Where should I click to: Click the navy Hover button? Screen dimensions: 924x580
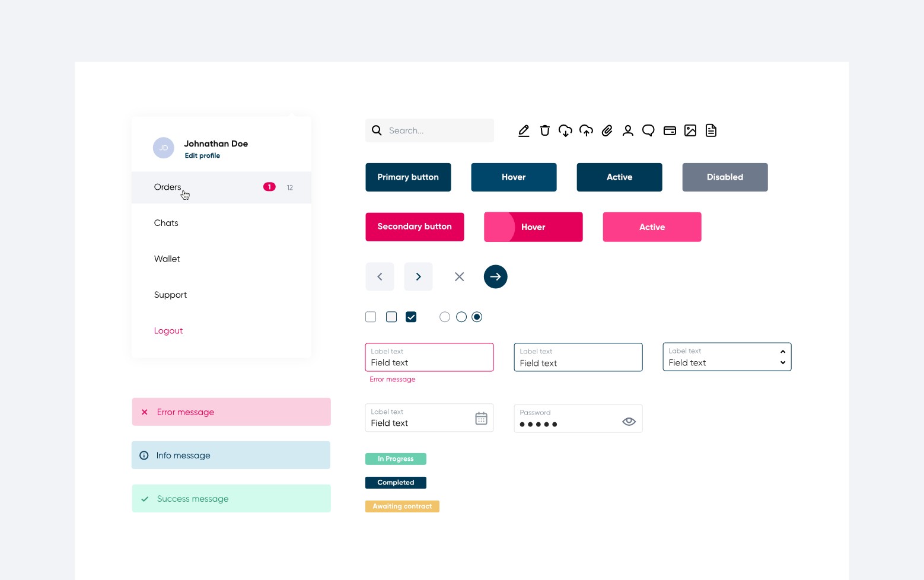click(514, 177)
